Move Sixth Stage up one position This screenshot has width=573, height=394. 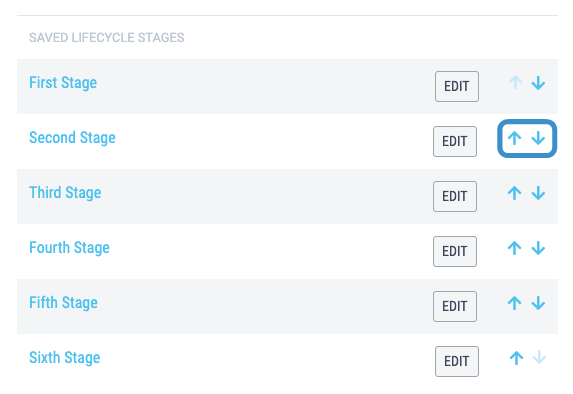[x=516, y=358]
